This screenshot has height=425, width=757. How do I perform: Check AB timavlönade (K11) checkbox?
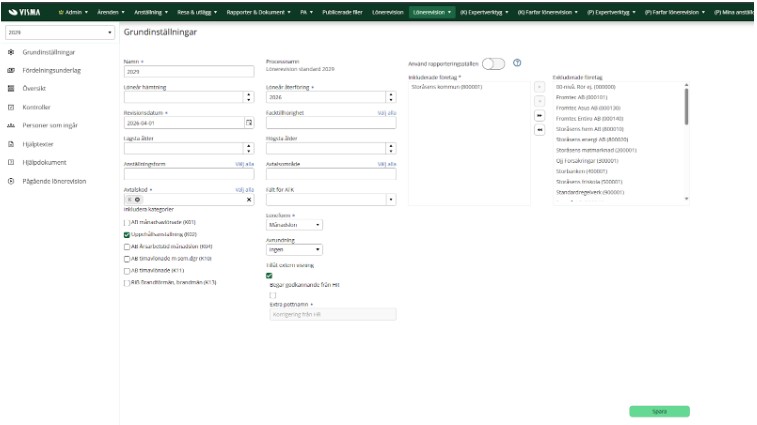[126, 270]
